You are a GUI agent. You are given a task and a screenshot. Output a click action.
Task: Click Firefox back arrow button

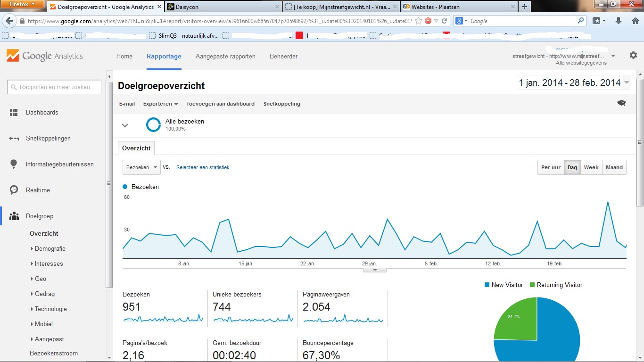point(9,21)
